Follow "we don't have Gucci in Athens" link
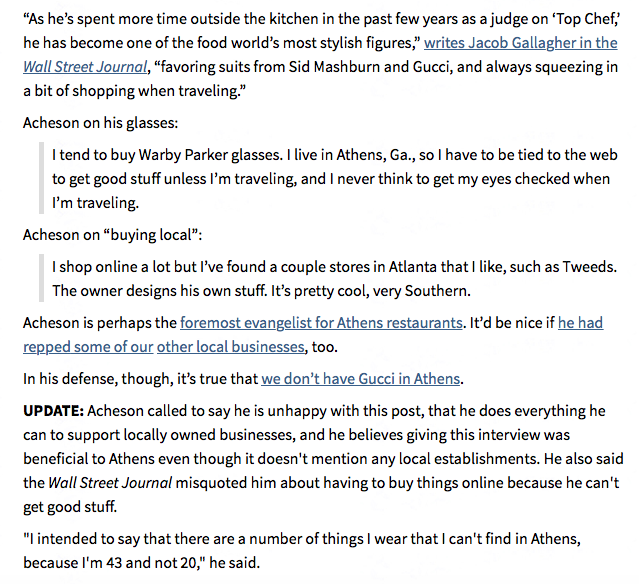 360,379
